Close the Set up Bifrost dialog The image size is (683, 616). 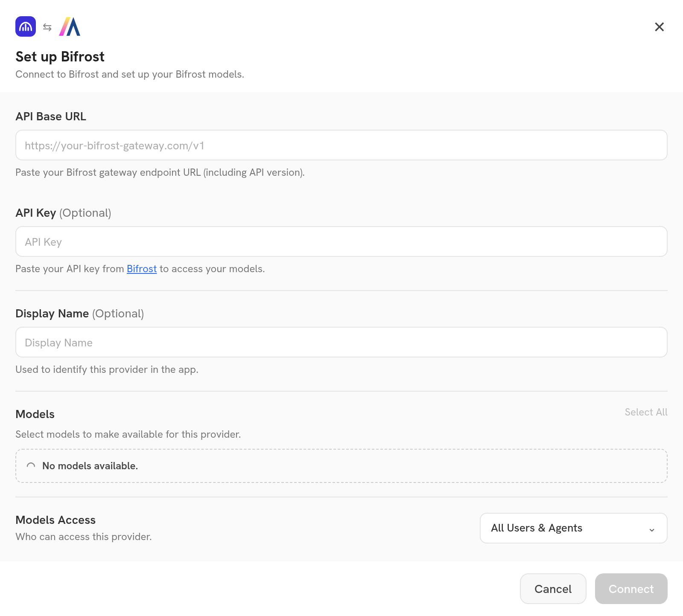pyautogui.click(x=659, y=27)
